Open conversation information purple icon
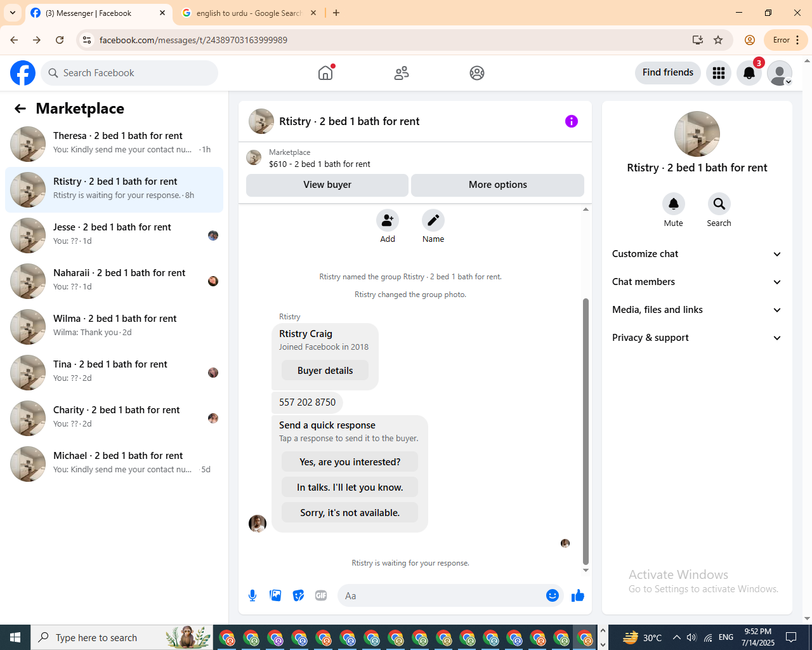Screen dimensions: 812x650 click(x=572, y=121)
